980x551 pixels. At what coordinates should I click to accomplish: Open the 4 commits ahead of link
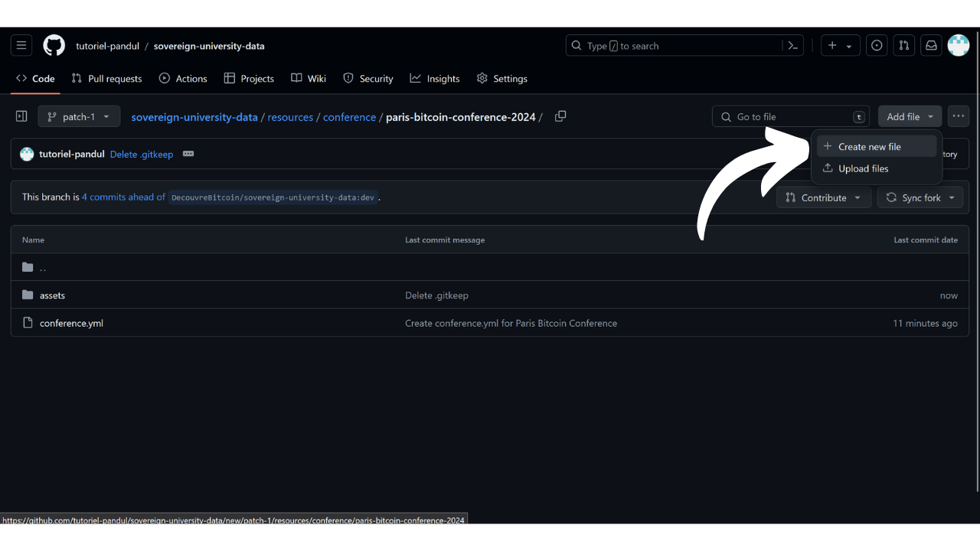(x=123, y=197)
